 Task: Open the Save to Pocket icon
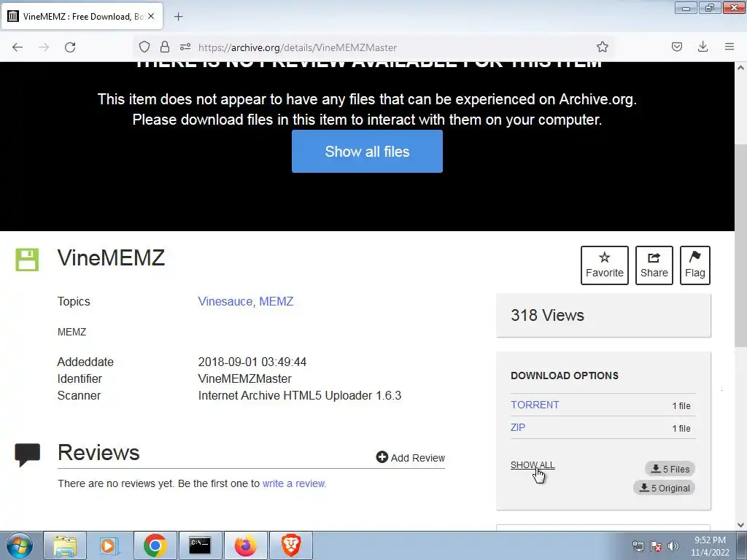(x=677, y=47)
